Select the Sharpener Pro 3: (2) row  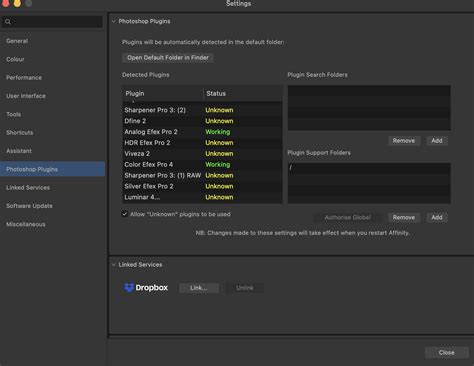[x=202, y=110]
